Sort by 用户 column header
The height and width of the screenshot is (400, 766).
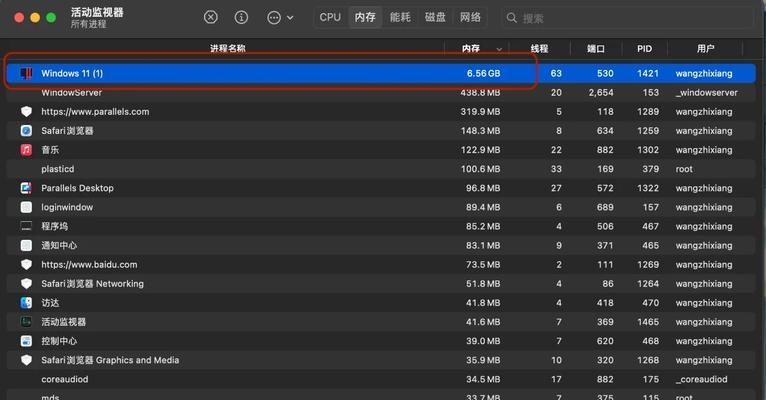(x=705, y=48)
